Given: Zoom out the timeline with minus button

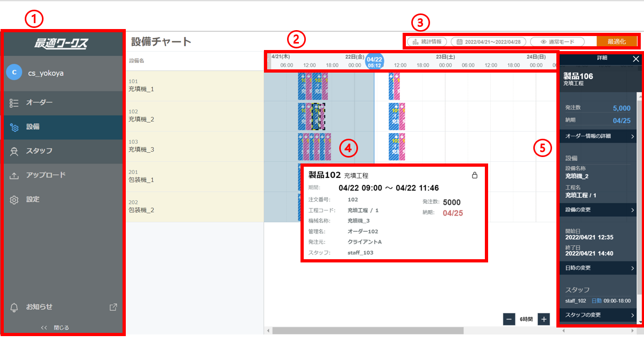Looking at the screenshot, I should (x=509, y=319).
